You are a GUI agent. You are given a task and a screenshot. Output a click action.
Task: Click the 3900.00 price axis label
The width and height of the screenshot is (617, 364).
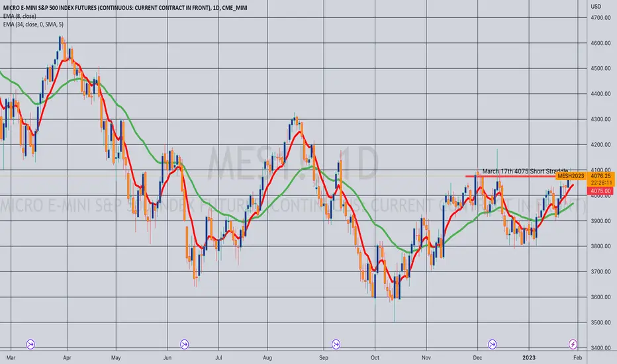[600, 221]
